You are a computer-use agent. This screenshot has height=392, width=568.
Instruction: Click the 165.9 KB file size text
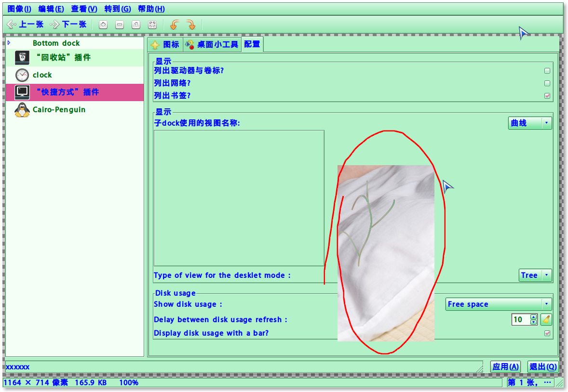[91, 382]
